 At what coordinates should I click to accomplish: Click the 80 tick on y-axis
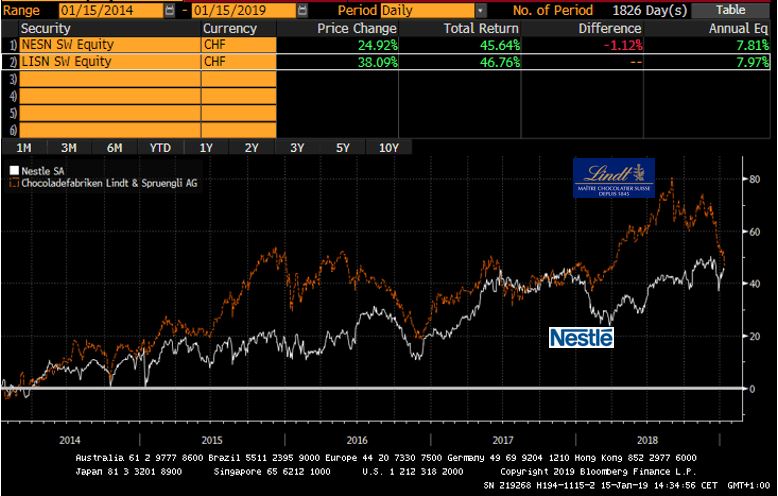(754, 179)
